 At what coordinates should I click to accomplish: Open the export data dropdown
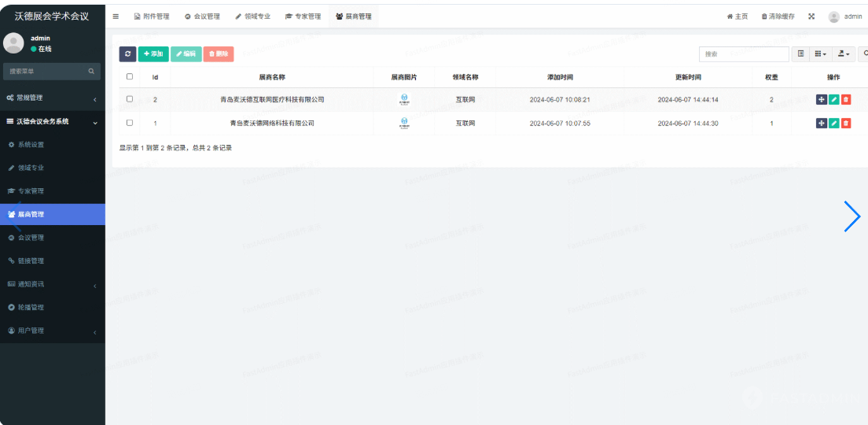point(843,54)
